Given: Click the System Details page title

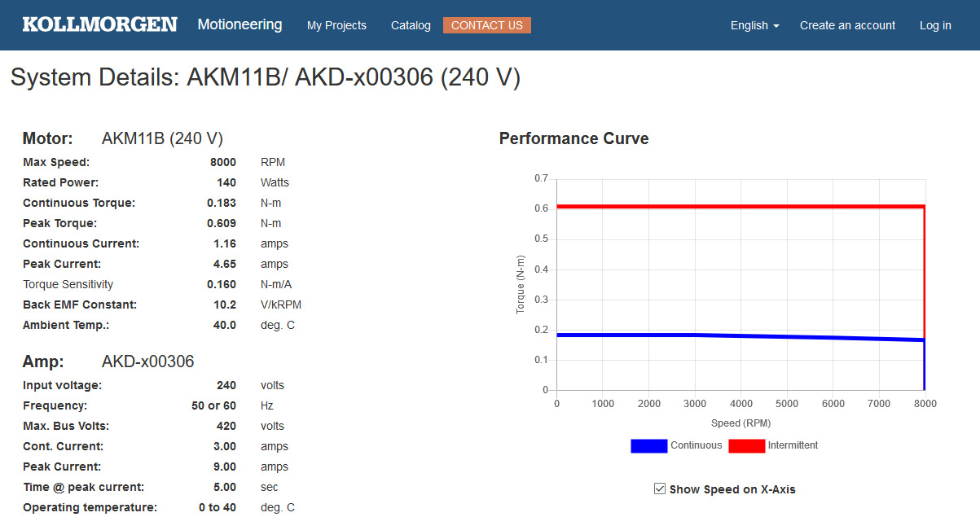Looking at the screenshot, I should coord(266,77).
